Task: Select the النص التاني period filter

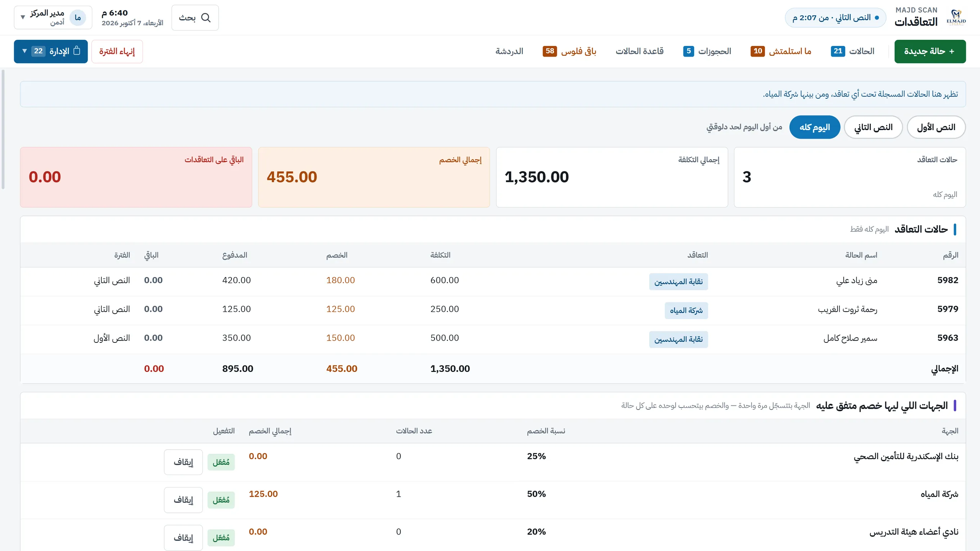Action: [x=873, y=127]
